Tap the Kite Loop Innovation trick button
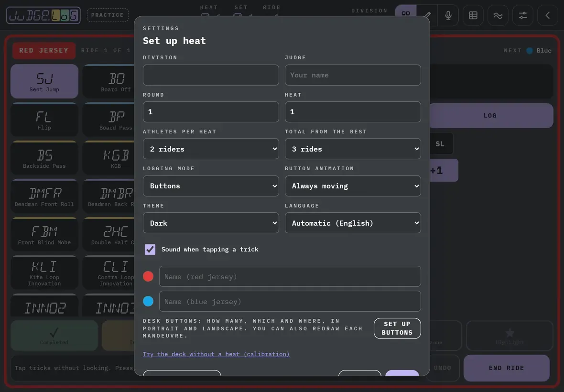 point(44,273)
